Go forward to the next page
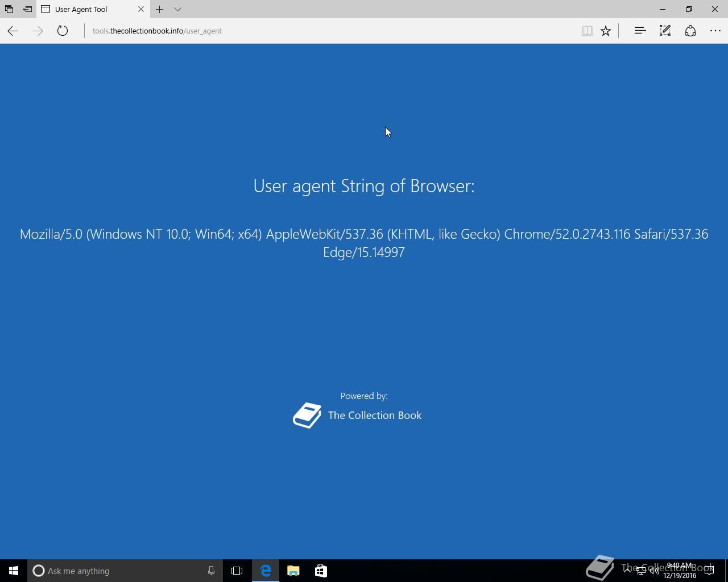This screenshot has height=582, width=728. coord(38,31)
